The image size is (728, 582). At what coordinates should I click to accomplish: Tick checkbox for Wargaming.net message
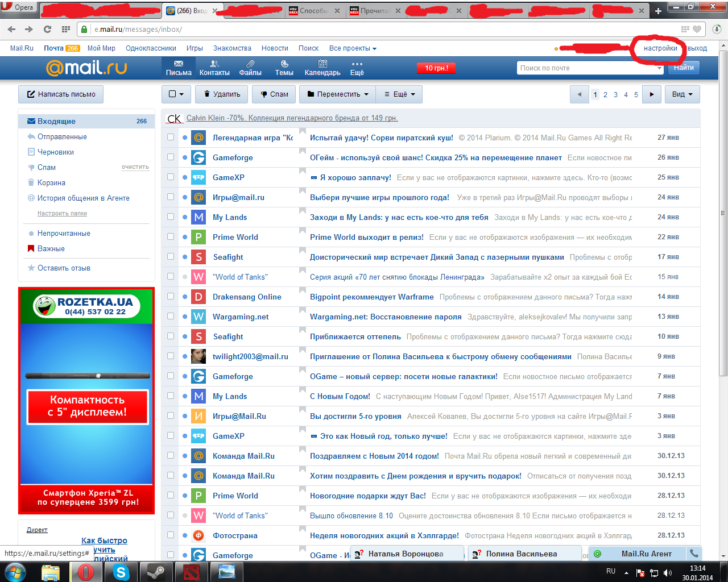[171, 316]
